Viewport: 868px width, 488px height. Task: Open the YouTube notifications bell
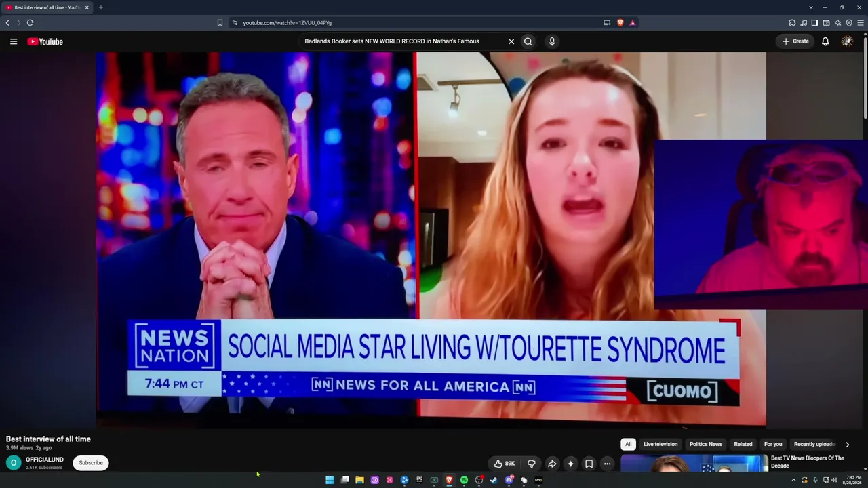pyautogui.click(x=825, y=41)
